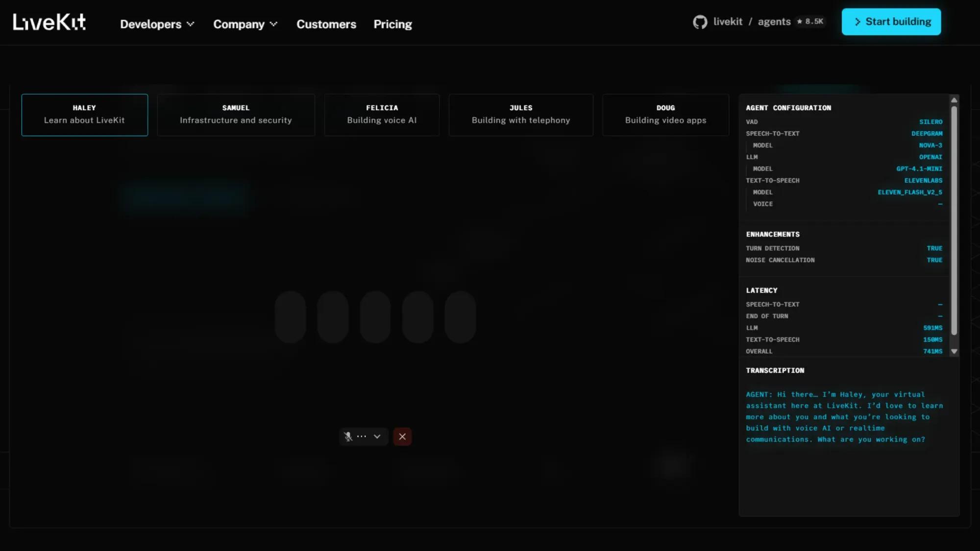Open the microphone device selector chevron
The image size is (980, 551).
[x=377, y=436]
